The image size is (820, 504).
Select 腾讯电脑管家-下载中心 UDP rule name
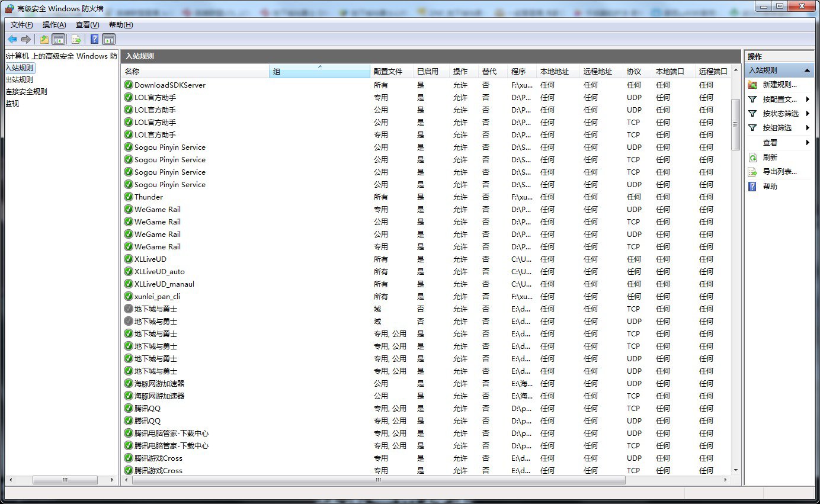click(x=171, y=433)
